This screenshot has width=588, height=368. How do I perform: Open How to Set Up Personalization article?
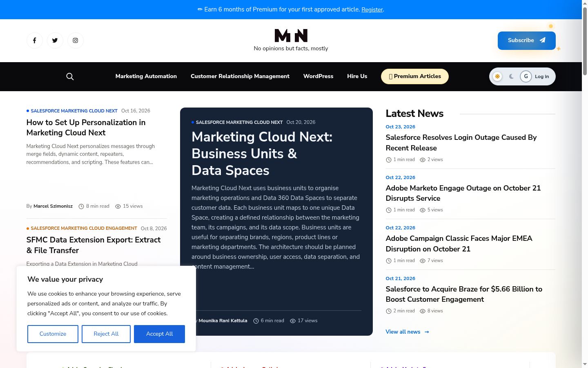click(x=86, y=128)
